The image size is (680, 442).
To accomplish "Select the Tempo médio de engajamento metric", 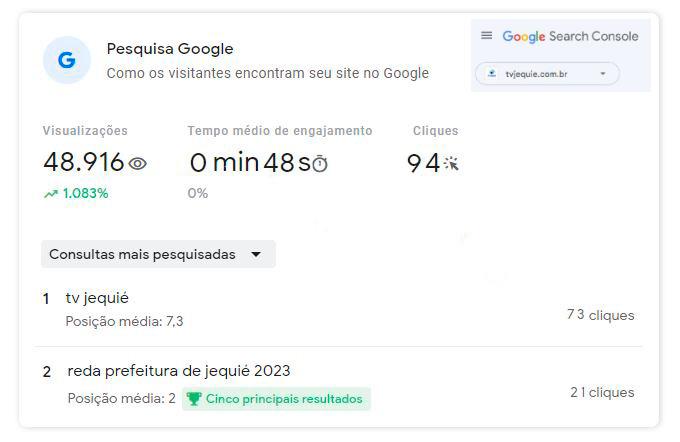I will click(x=280, y=131).
